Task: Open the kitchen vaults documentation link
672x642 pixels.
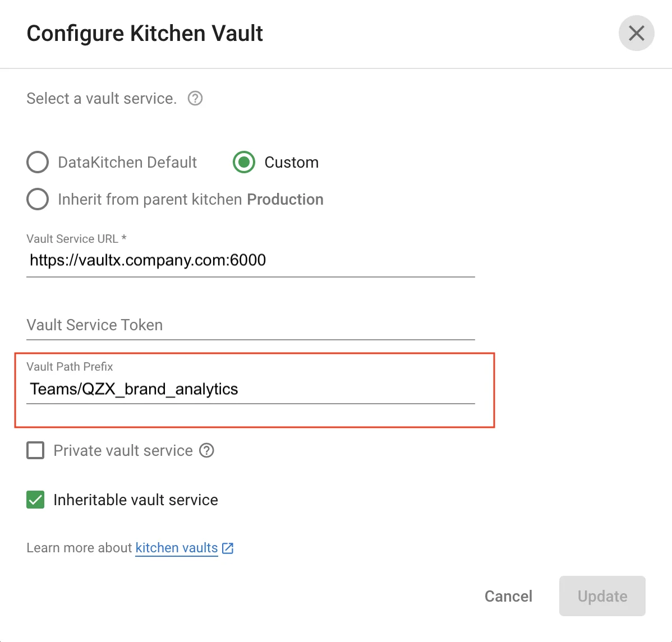Action: pos(177,548)
